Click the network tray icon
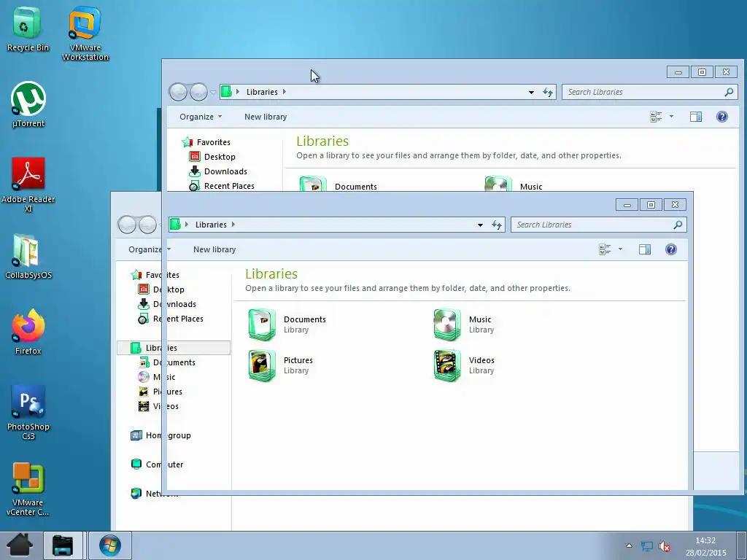The image size is (747, 560). [x=646, y=546]
